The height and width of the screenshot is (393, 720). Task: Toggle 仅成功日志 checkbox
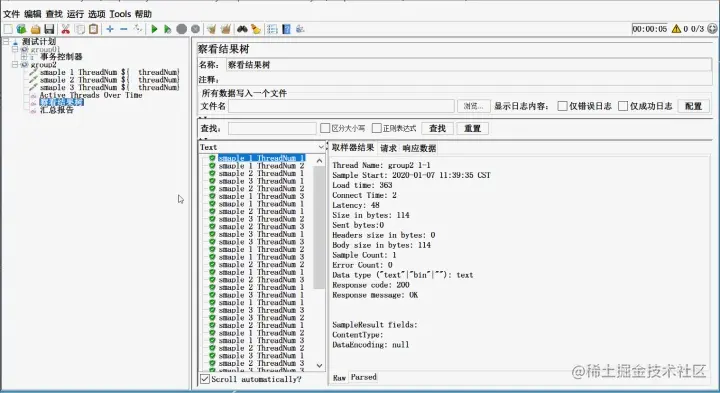(623, 106)
